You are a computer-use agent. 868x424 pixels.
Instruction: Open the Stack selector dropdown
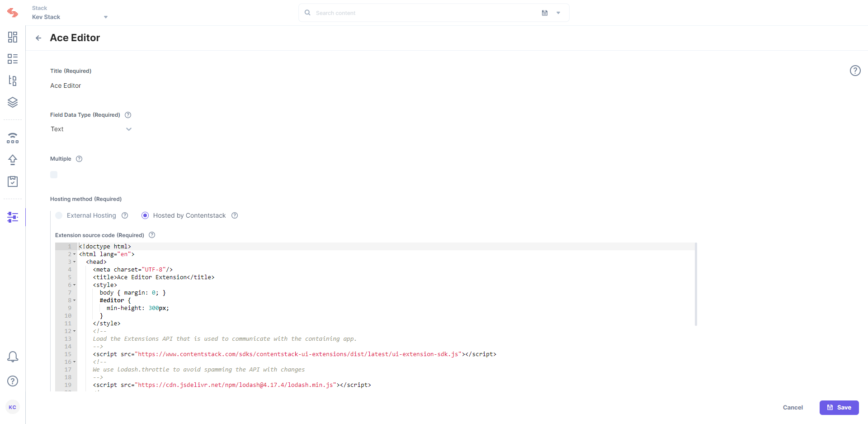point(70,13)
